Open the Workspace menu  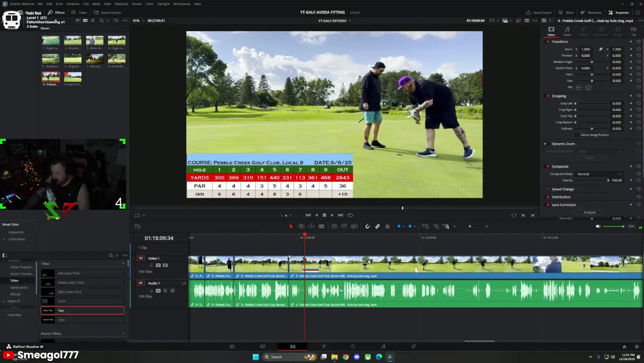(x=182, y=4)
